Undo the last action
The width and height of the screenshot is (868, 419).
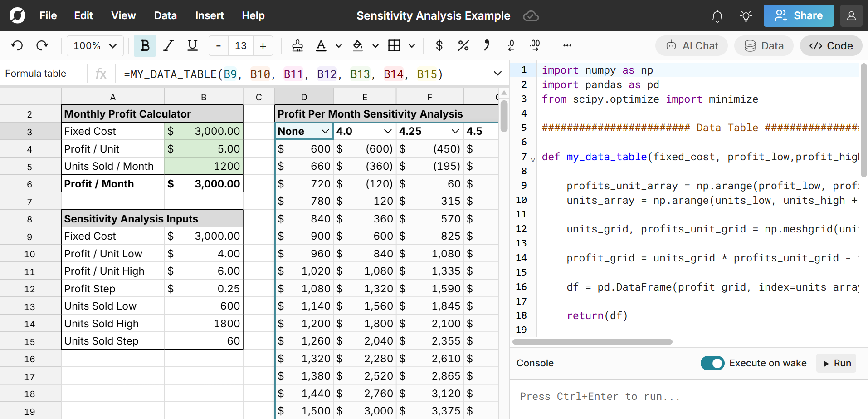click(x=17, y=45)
